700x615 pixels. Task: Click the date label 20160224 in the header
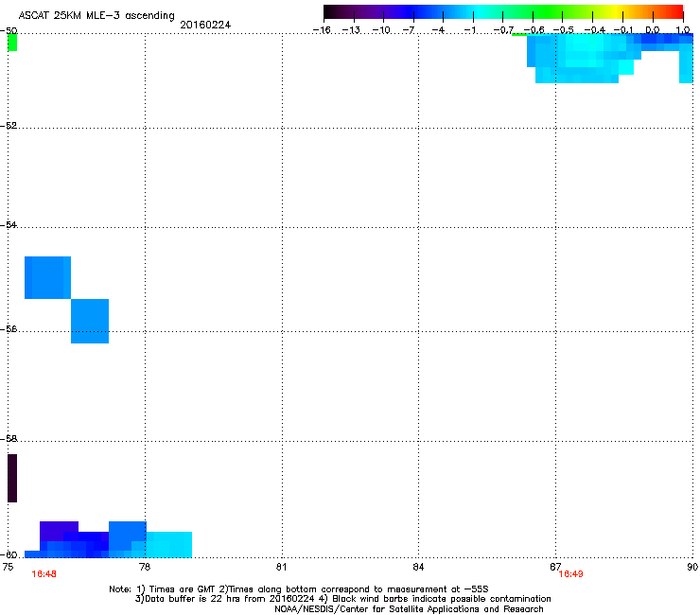(x=205, y=25)
